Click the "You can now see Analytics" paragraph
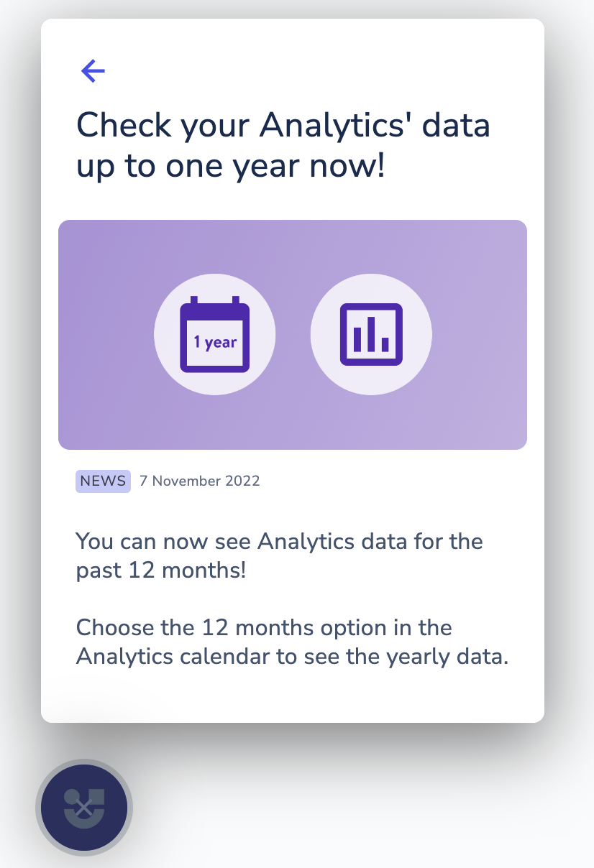The image size is (594, 868). click(x=279, y=540)
